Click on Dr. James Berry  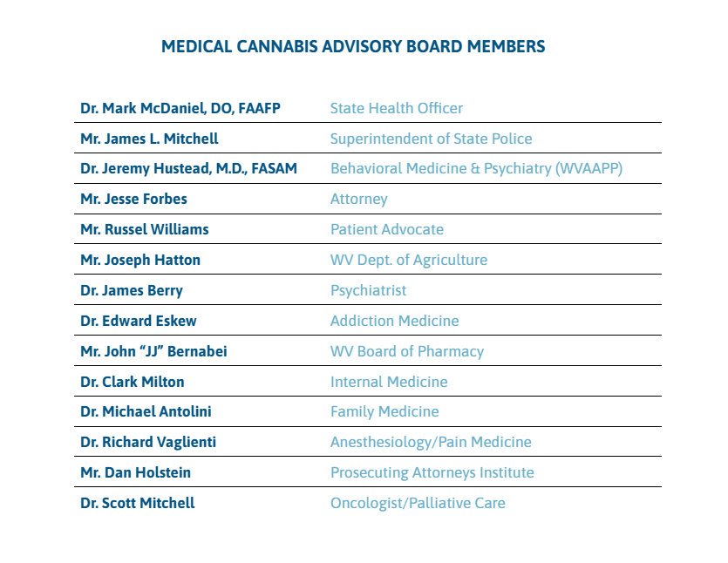point(132,290)
